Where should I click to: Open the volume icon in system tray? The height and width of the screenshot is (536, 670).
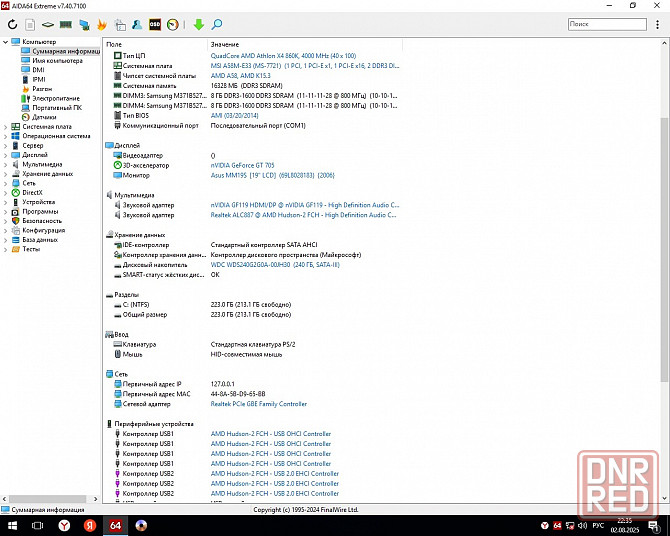582,525
